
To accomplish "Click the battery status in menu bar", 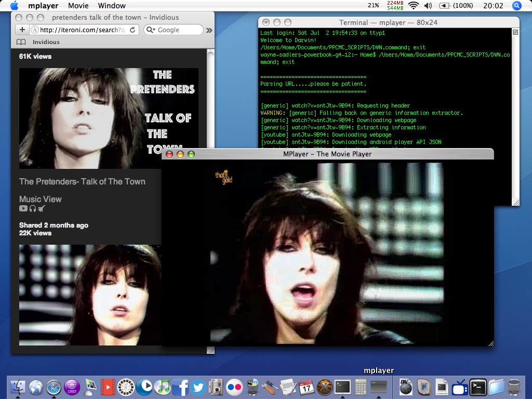I will [456, 5].
